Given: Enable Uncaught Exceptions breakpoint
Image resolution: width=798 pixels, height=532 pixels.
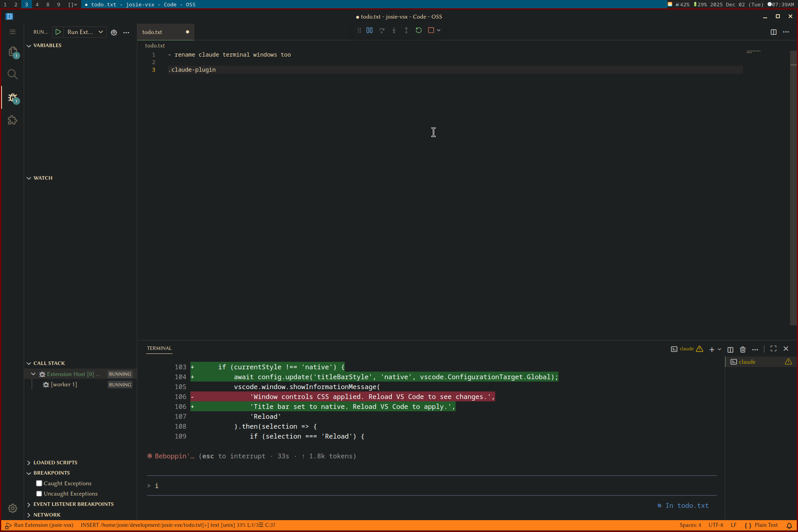Looking at the screenshot, I should (39, 494).
